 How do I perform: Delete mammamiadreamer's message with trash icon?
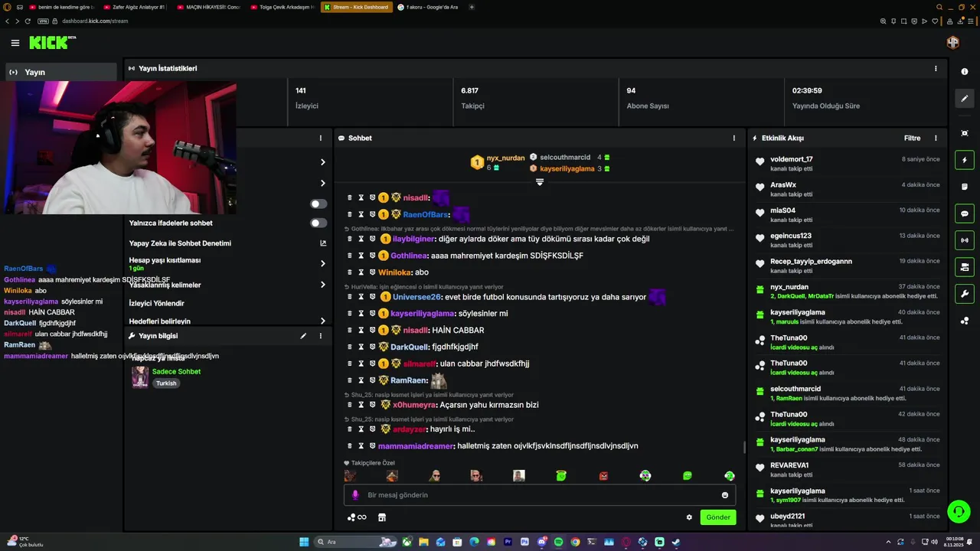pyautogui.click(x=350, y=446)
